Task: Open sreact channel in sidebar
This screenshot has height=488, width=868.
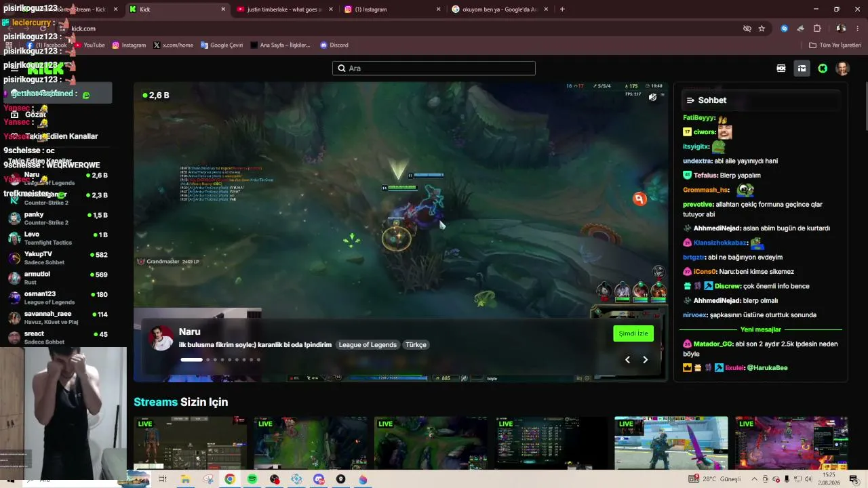Action: coord(58,338)
